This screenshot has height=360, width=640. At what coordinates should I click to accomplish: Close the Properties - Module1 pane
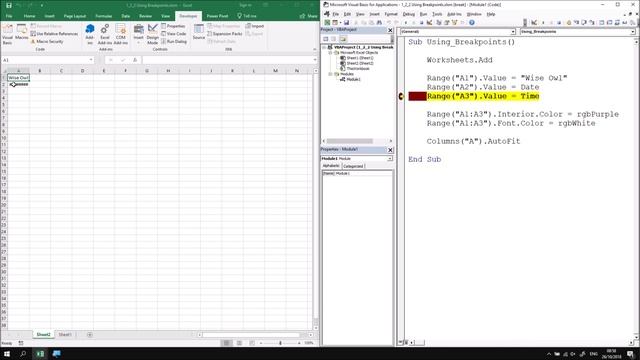pos(390,150)
